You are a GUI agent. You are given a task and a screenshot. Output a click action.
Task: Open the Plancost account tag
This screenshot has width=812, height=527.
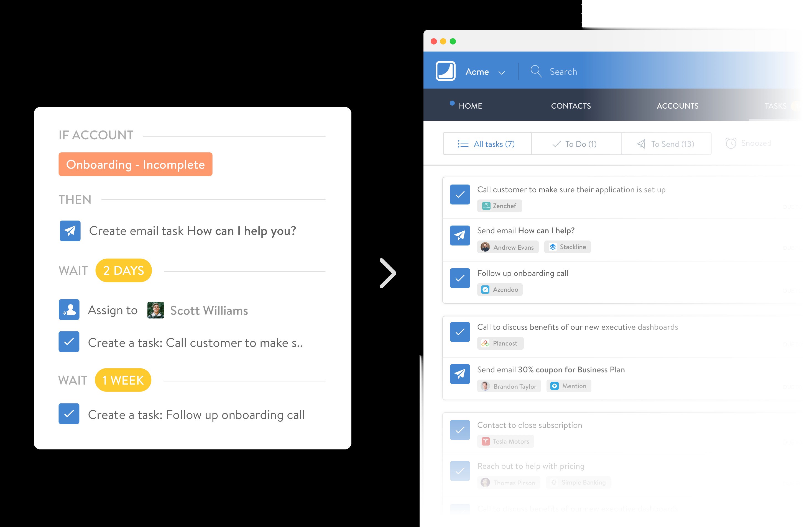coord(500,344)
